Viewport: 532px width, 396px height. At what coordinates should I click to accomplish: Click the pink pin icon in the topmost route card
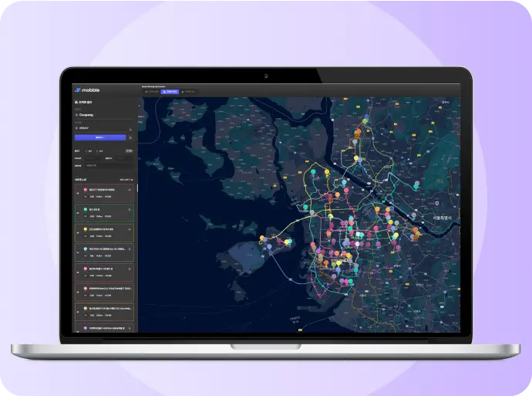click(86, 190)
